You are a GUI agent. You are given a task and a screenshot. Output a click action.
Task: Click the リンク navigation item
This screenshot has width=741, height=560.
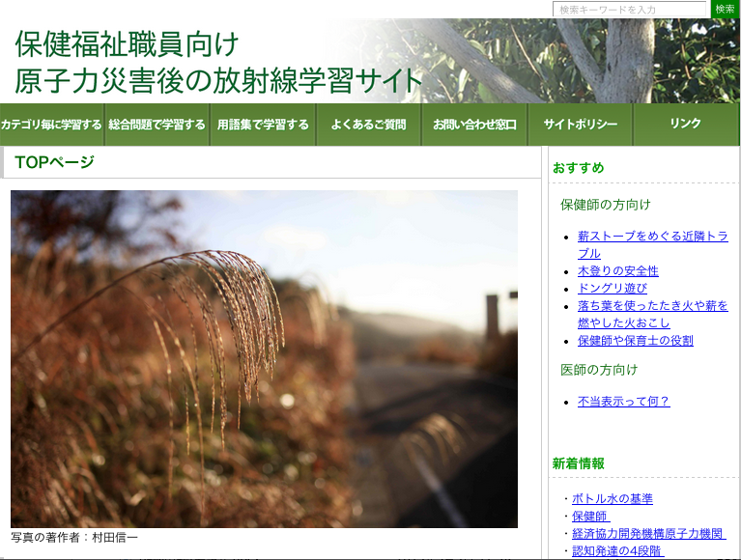(x=686, y=125)
